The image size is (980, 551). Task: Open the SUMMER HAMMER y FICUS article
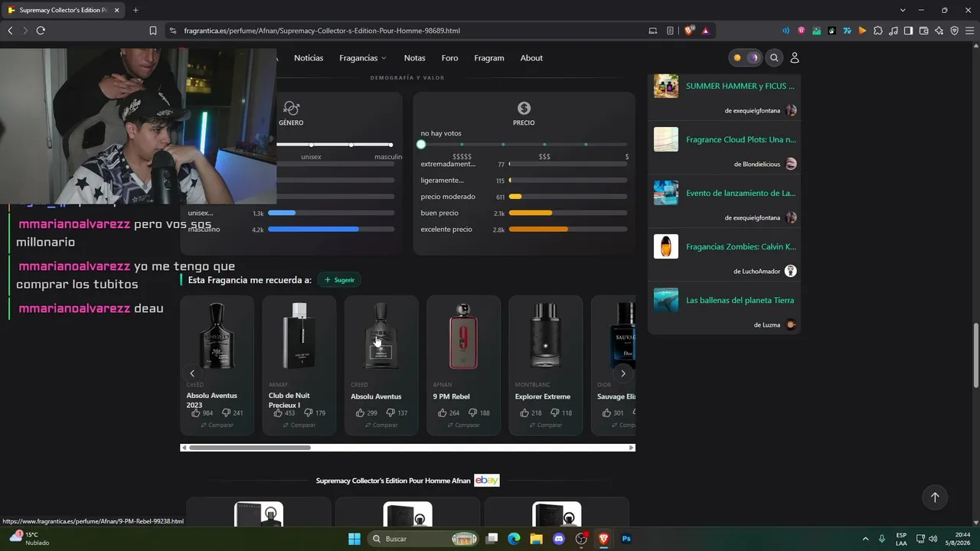coord(740,86)
